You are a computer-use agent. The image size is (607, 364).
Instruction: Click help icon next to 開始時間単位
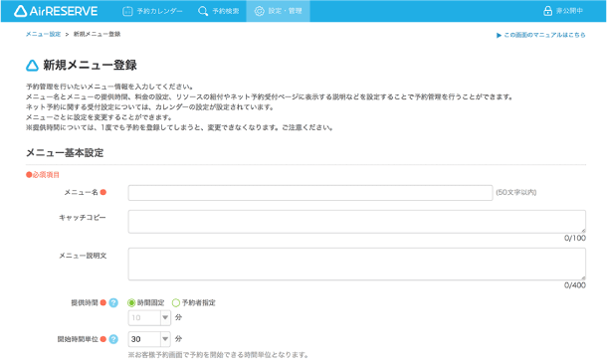click(113, 339)
